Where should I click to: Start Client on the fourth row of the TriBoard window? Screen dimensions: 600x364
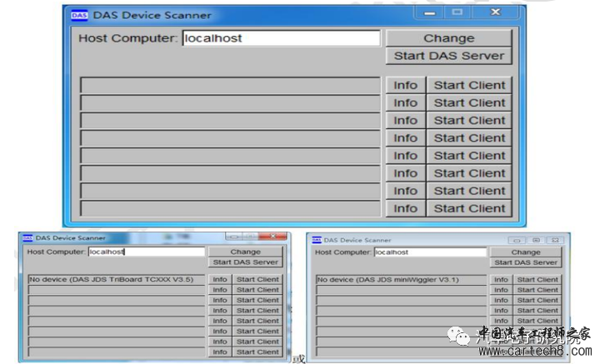point(257,311)
